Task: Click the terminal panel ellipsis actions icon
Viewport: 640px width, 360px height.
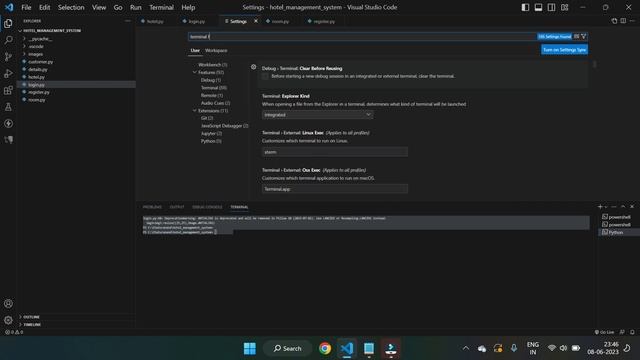Action: tap(614, 207)
